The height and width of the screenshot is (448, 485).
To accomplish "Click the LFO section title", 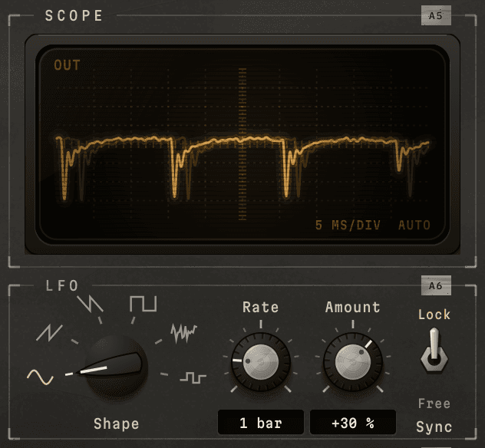I will coord(62,285).
